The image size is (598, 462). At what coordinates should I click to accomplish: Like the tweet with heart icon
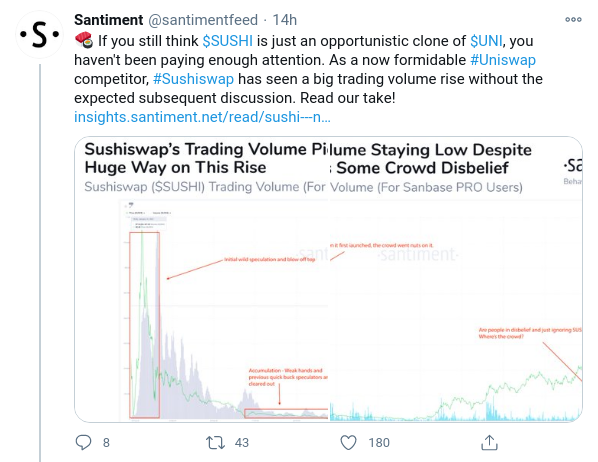[x=348, y=443]
